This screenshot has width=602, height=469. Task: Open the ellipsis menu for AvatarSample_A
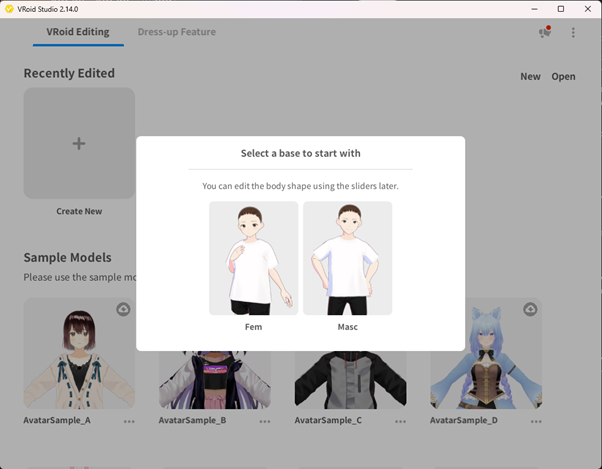(x=129, y=421)
